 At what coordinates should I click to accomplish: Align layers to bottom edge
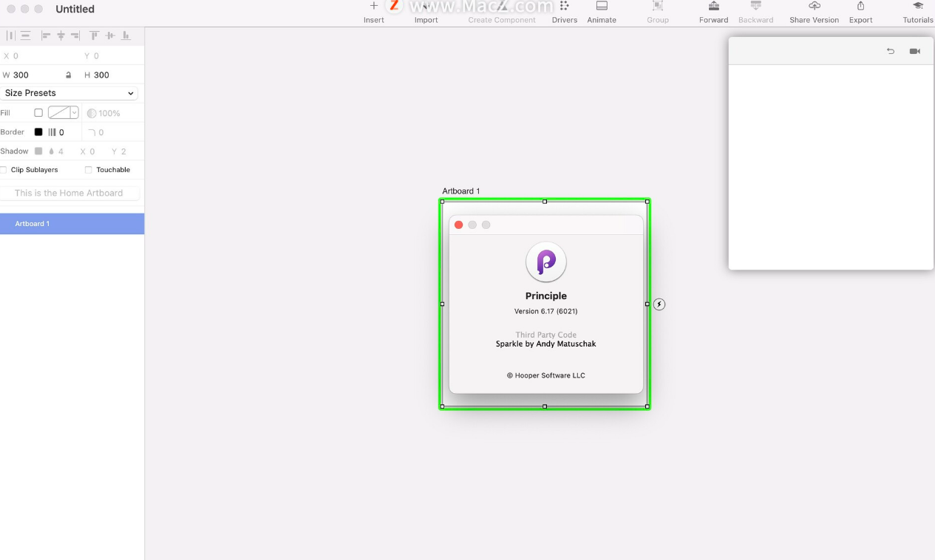[x=126, y=35]
